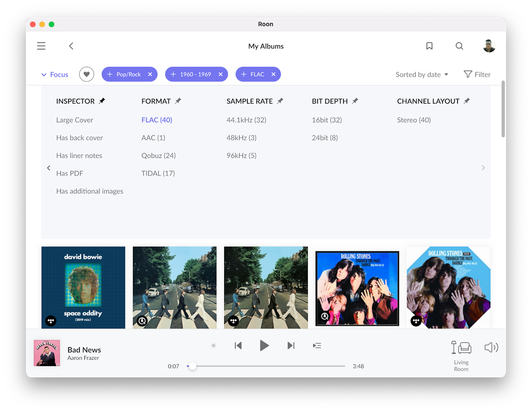Viewport: 532px width, 412px height.
Task: Click the playback seek bar
Action: click(266, 366)
